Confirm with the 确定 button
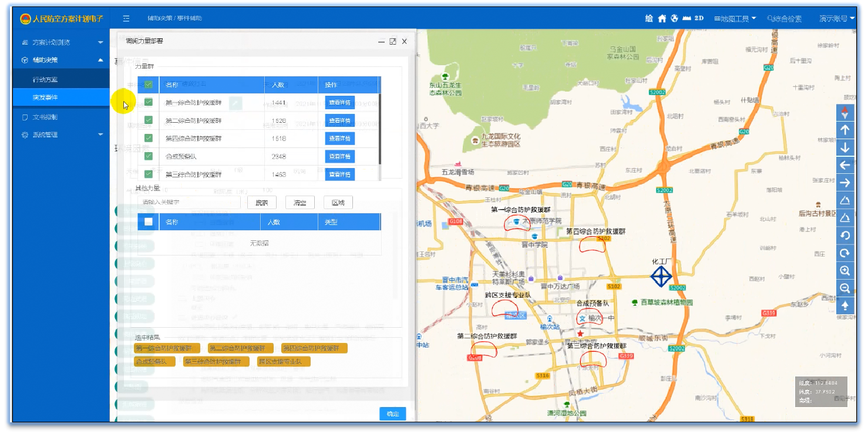868x437 pixels. [x=393, y=414]
